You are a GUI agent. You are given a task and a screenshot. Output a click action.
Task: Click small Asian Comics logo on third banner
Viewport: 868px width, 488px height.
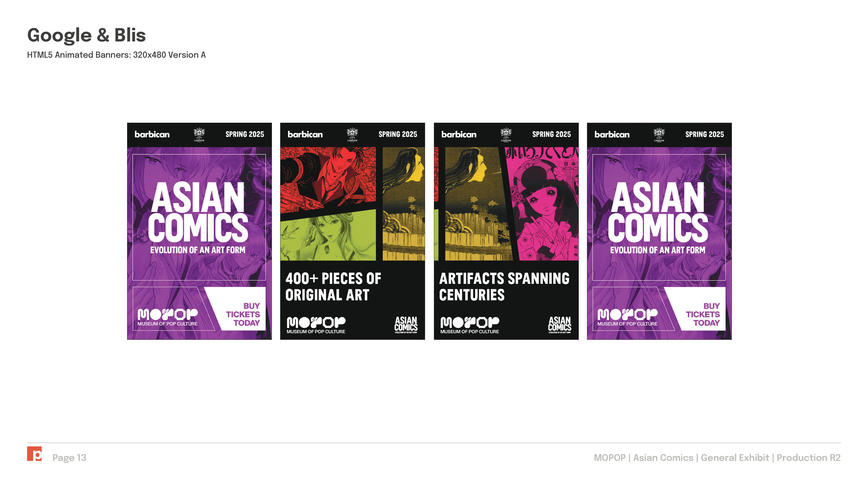560,325
